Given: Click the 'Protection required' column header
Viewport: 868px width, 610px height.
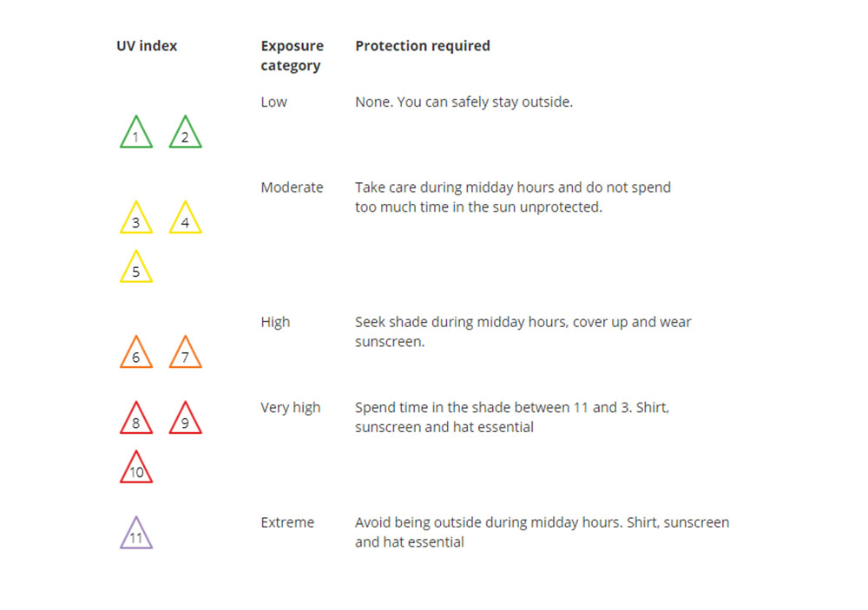Looking at the screenshot, I should coord(423,46).
